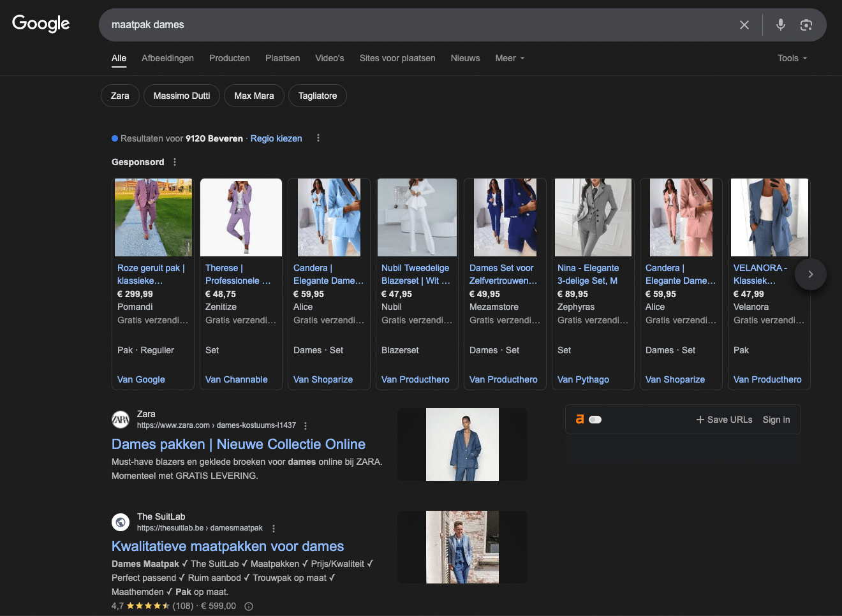Click Van Google link
Viewport: 842px width, 616px height.
point(141,379)
